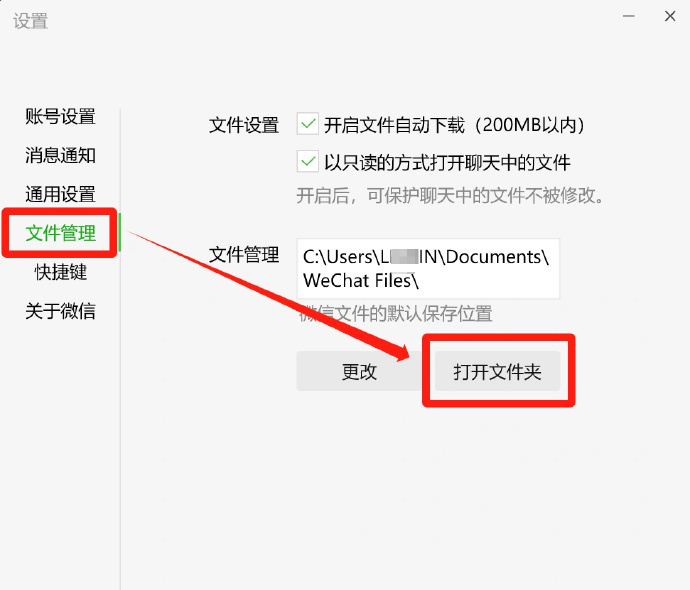Select the highlighted 文件管理 sidebar item
Image resolution: width=690 pixels, height=590 pixels.
(x=60, y=233)
